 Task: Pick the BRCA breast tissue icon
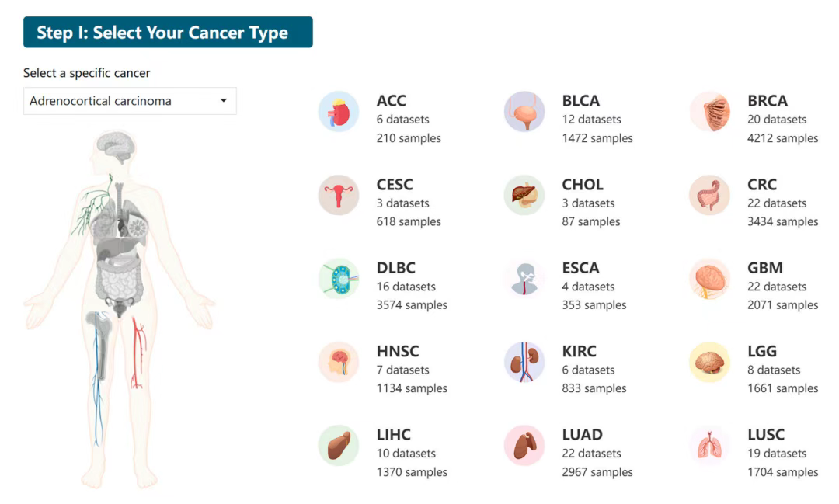[x=709, y=111]
